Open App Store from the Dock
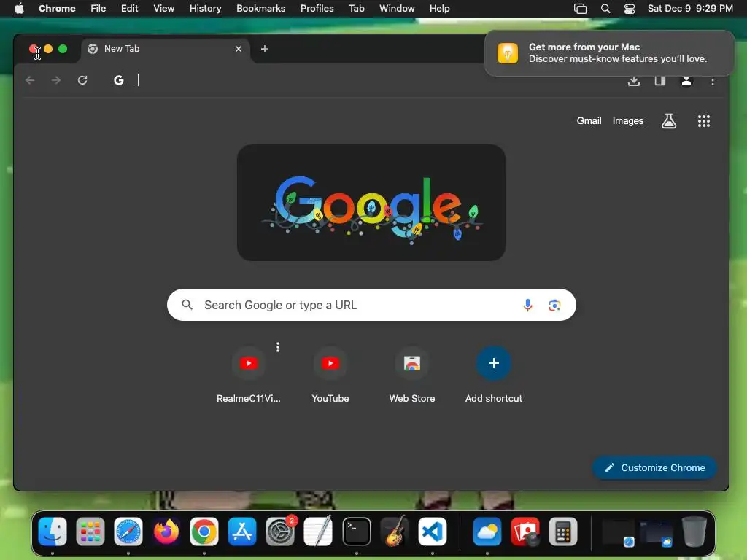Screen dimensions: 747x560 click(242, 532)
